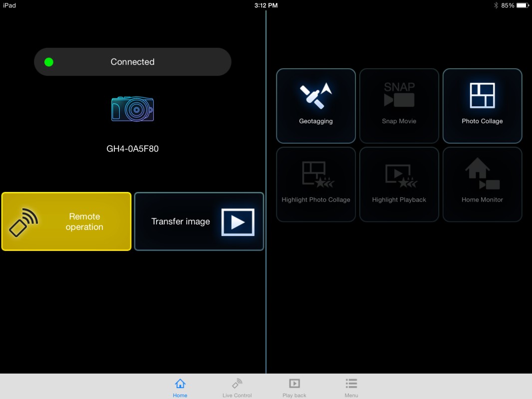
Task: Launch the Photo Collage tile
Action: coord(482,106)
